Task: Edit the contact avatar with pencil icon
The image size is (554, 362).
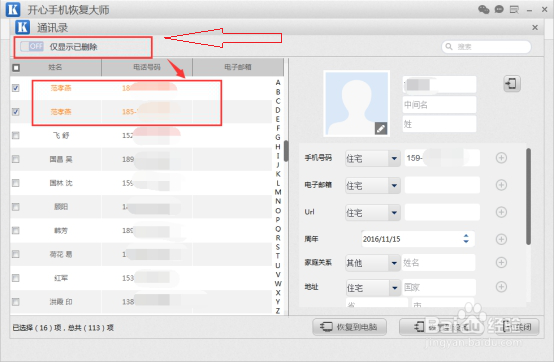Action: [381, 129]
